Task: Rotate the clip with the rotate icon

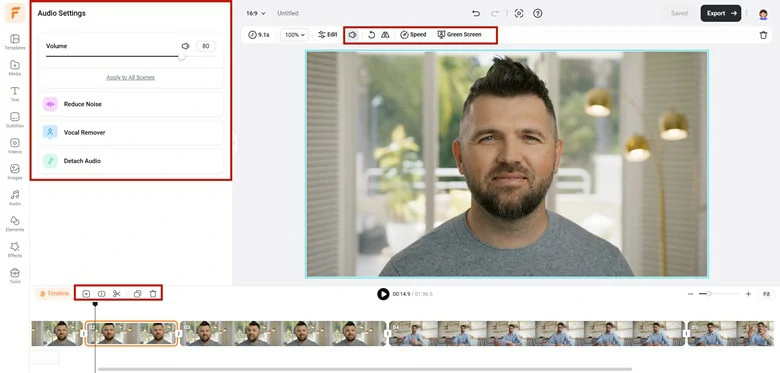Action: coord(371,35)
